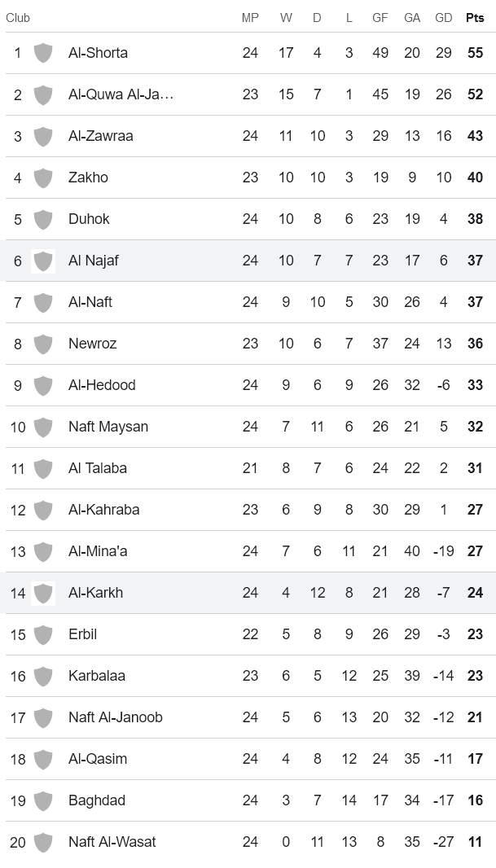This screenshot has width=496, height=868.
Task: Open the Naft Maysan team page
Action: pos(108,427)
